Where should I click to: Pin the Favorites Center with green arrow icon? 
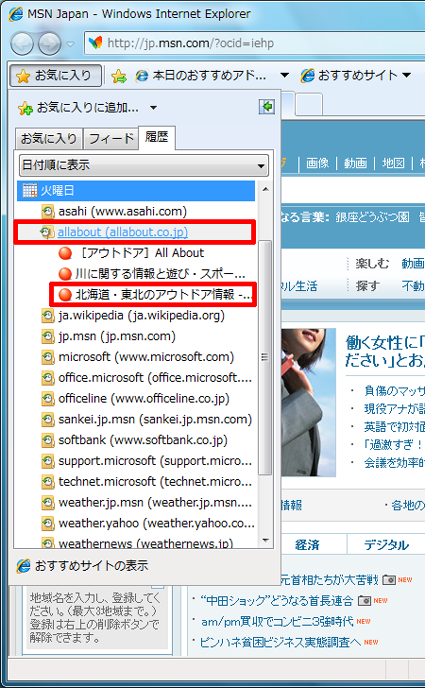[267, 106]
